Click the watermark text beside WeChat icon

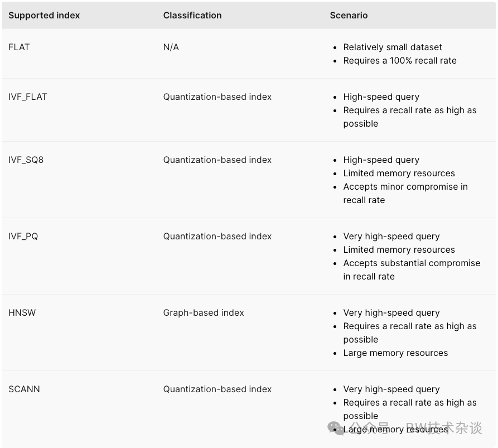tap(417, 428)
